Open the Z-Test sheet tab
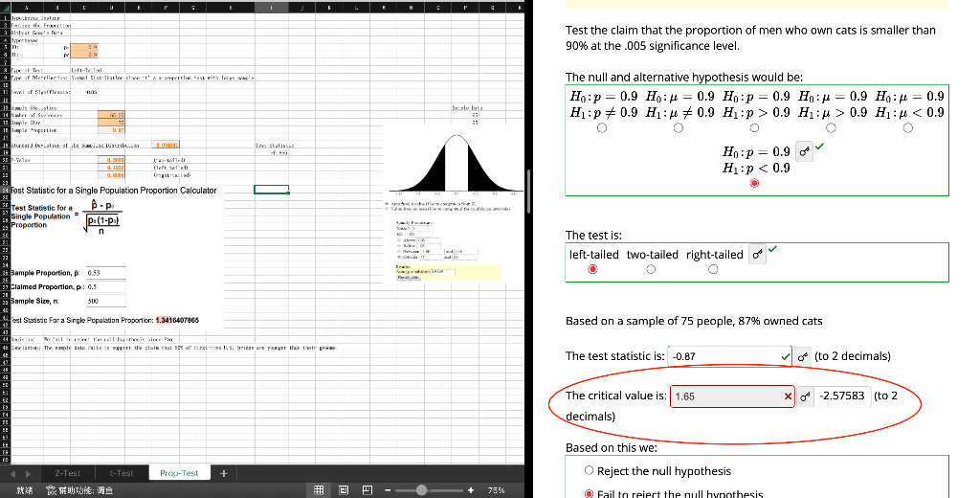This screenshot has width=980, height=498. coord(68,474)
